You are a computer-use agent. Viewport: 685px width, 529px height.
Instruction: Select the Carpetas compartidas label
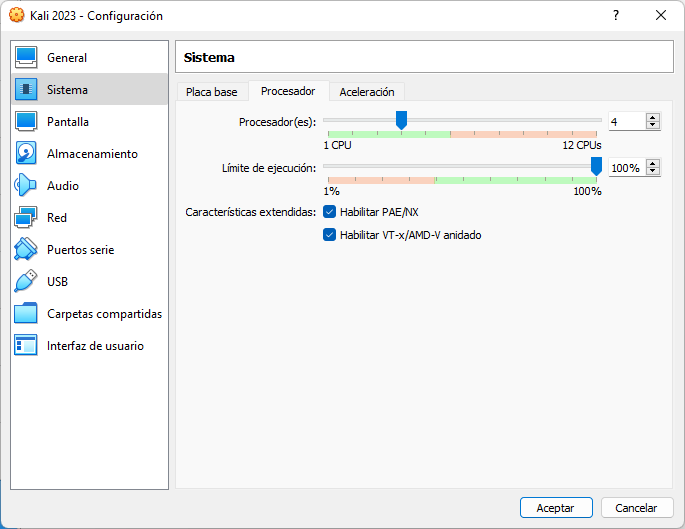point(104,314)
